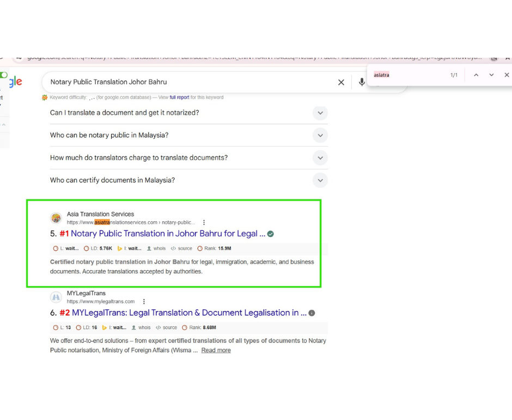Image resolution: width=512 pixels, height=420 pixels.
Task: Close the find-in-page bar
Action: [507, 75]
